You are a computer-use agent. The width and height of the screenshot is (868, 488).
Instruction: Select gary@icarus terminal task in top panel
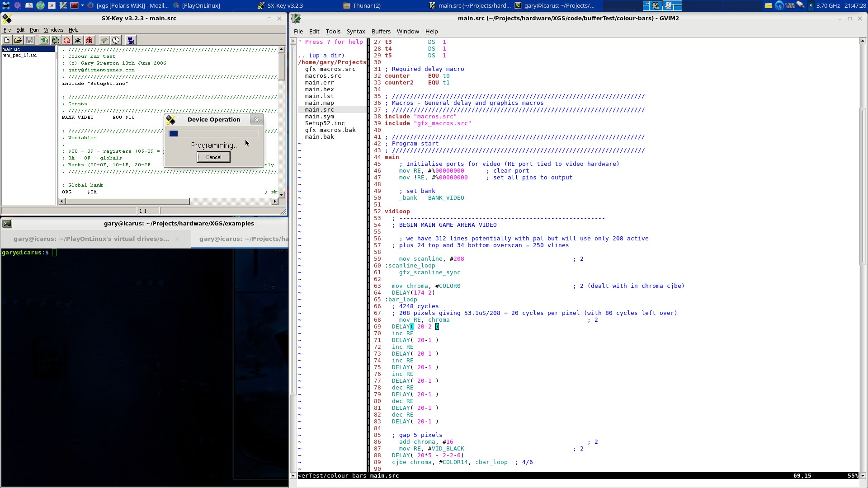[x=555, y=5]
